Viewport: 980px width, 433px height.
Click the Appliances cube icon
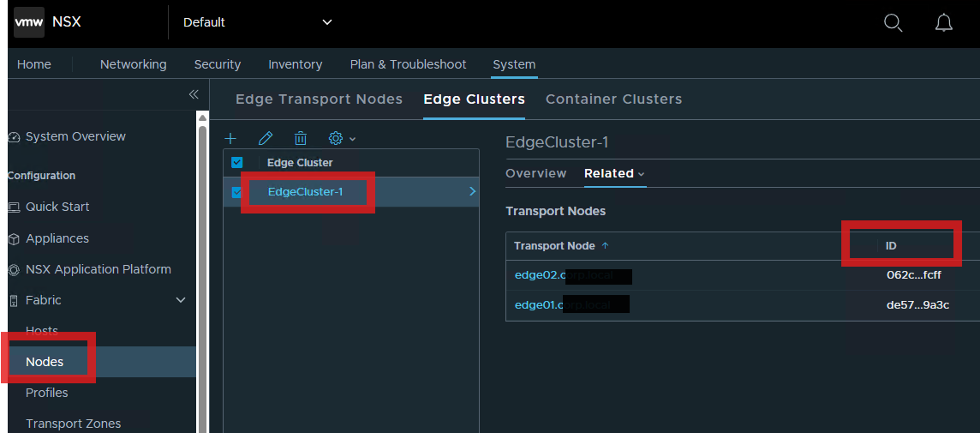click(x=14, y=239)
